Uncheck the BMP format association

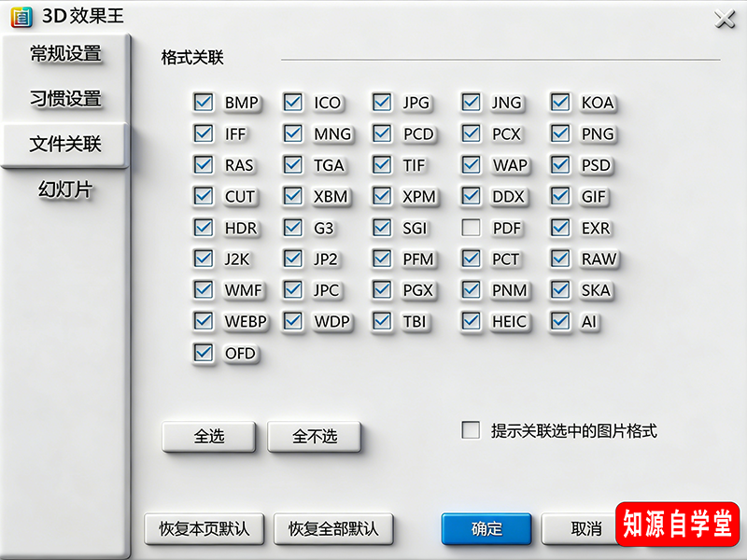(203, 103)
